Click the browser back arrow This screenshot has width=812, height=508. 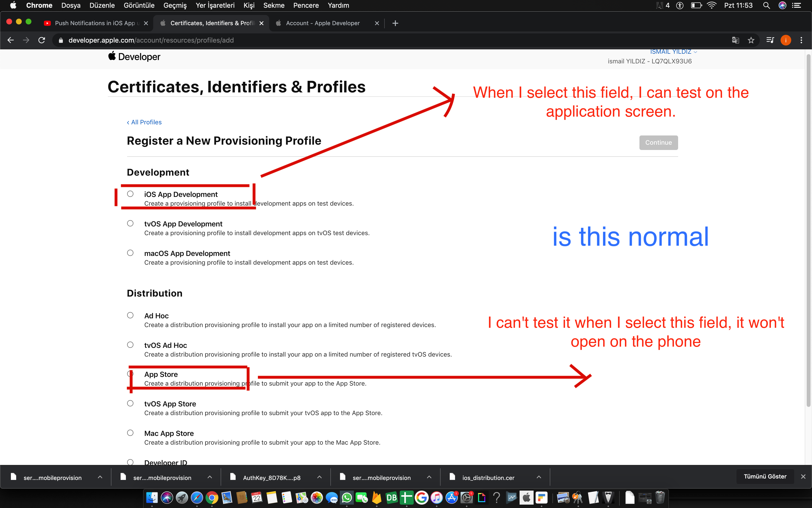point(11,40)
